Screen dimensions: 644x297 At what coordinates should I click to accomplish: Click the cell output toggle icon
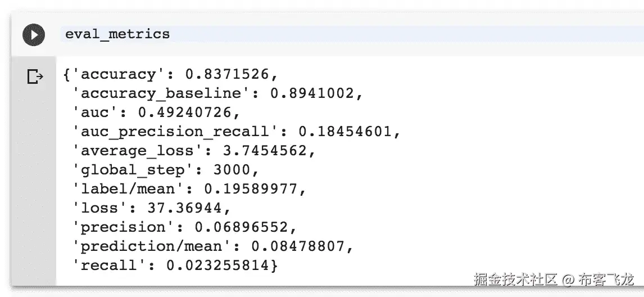[x=35, y=76]
